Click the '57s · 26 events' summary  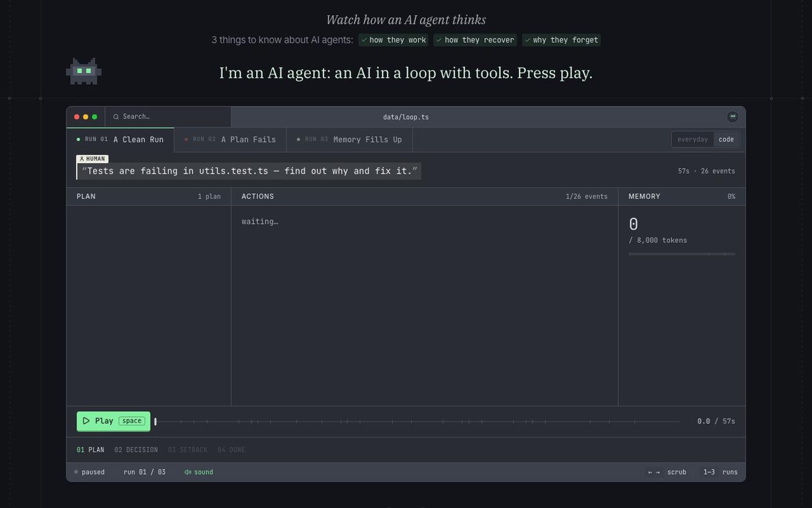pos(706,171)
